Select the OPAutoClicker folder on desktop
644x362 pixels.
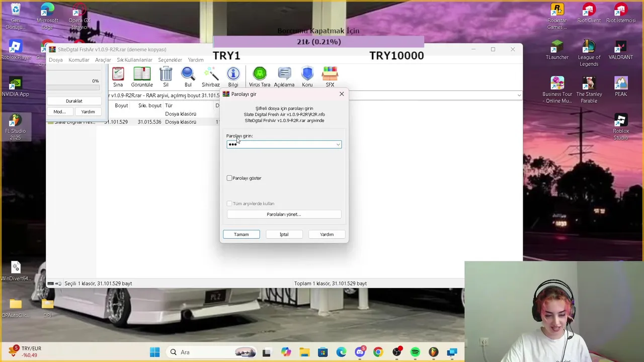click(16, 308)
